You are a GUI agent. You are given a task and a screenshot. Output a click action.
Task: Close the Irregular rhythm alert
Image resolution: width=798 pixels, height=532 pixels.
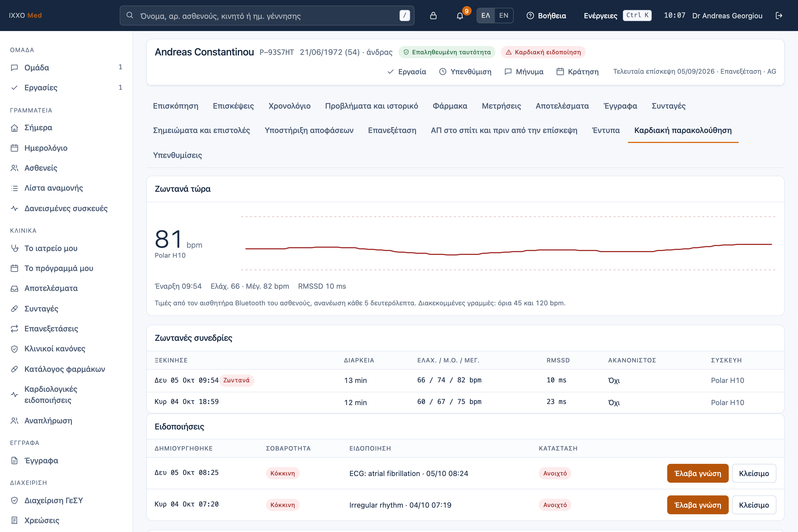point(754,505)
